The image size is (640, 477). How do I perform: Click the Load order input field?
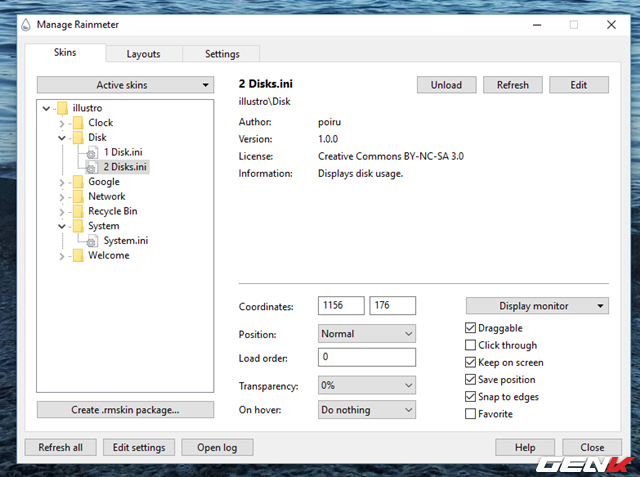click(367, 357)
